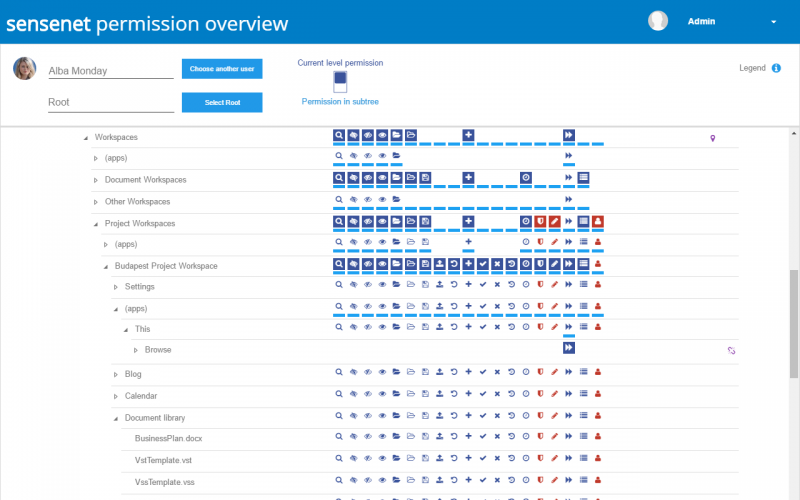
Task: Click the history rewind icon in Budapest Project Workspace row
Action: click(512, 264)
